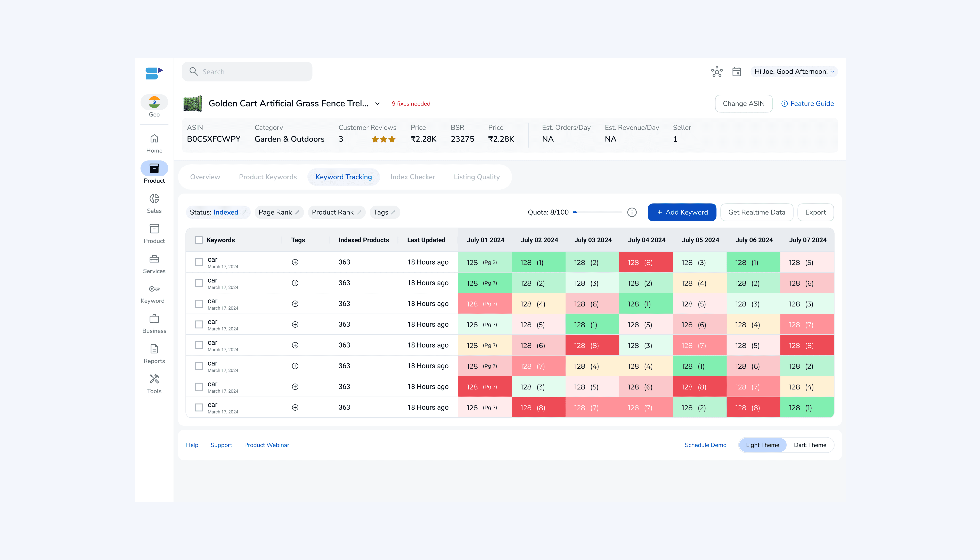Click the Add Keyword button
Image resolution: width=980 pixels, height=560 pixels.
(x=682, y=212)
